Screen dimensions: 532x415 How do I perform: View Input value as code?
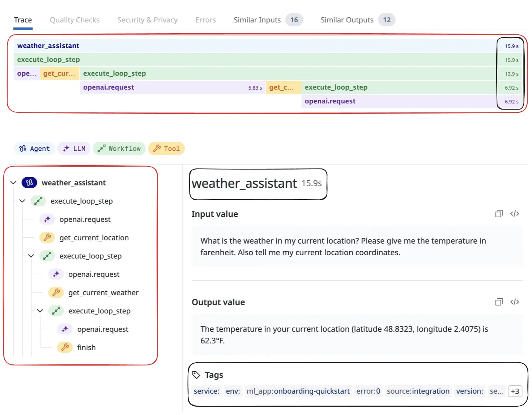coord(515,214)
